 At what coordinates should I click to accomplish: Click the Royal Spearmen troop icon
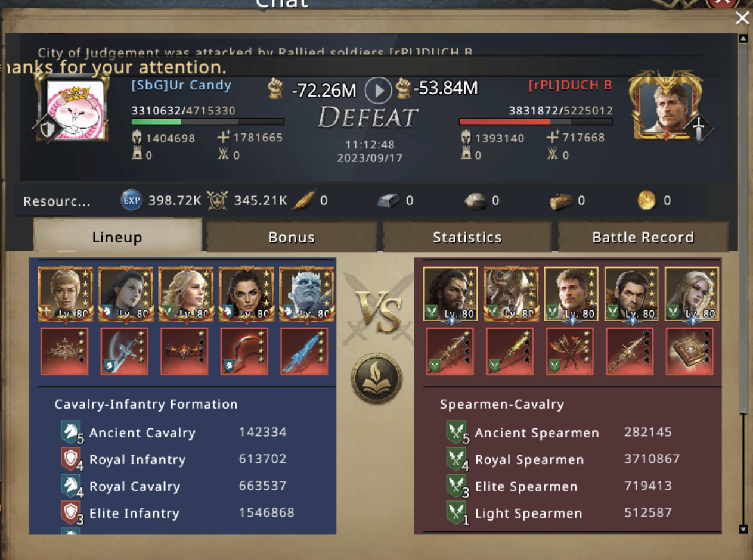click(456, 459)
